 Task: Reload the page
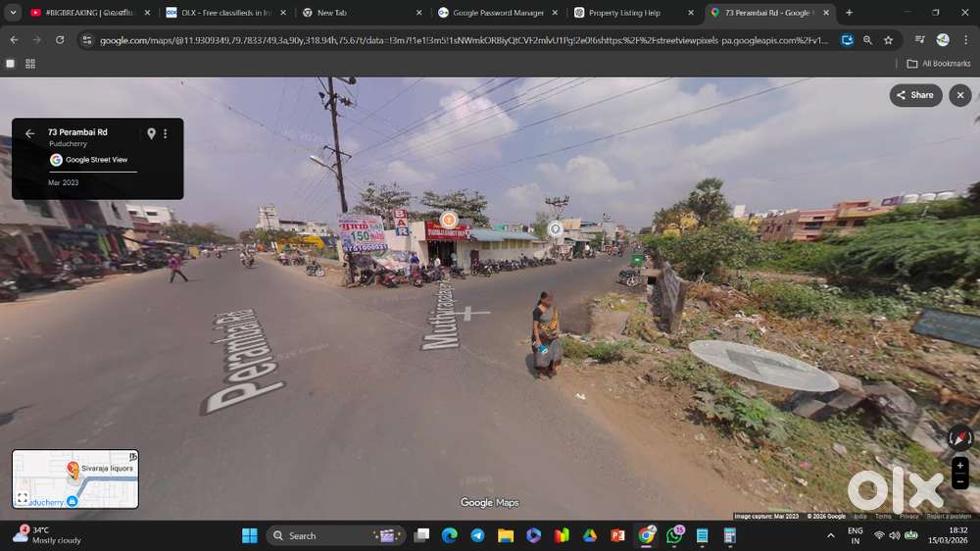(x=60, y=40)
